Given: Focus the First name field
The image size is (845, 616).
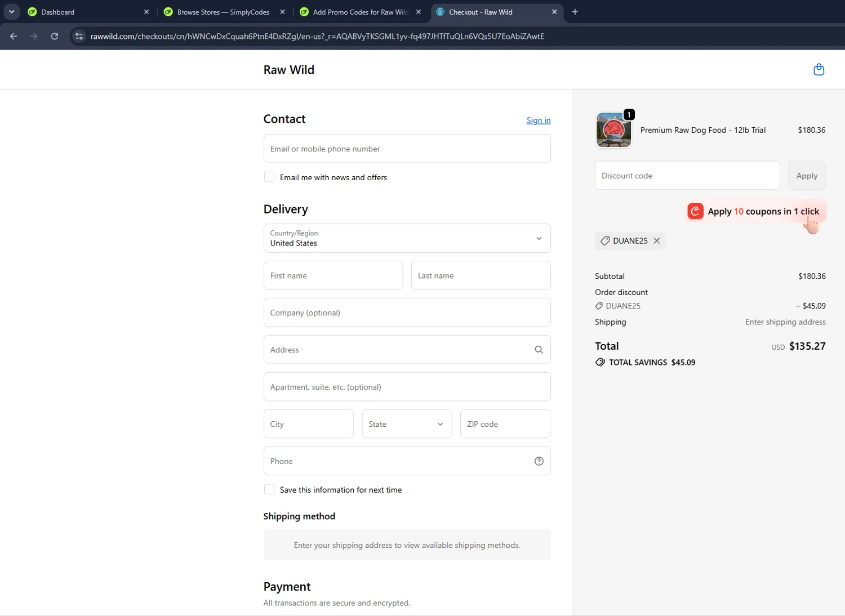Looking at the screenshot, I should click(x=333, y=275).
